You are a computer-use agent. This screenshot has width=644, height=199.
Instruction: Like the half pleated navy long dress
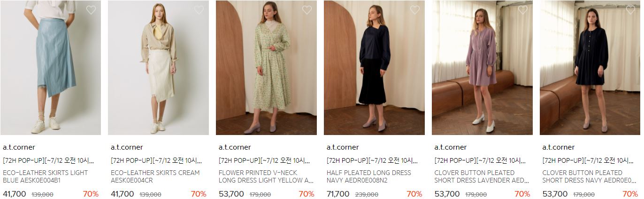(415, 10)
